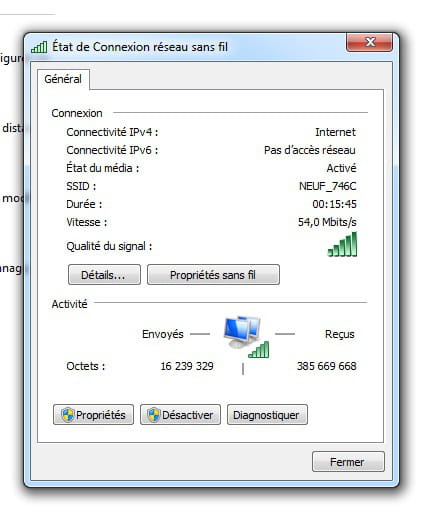The image size is (436, 524).
Task: Select the Général tab
Action: [63, 79]
